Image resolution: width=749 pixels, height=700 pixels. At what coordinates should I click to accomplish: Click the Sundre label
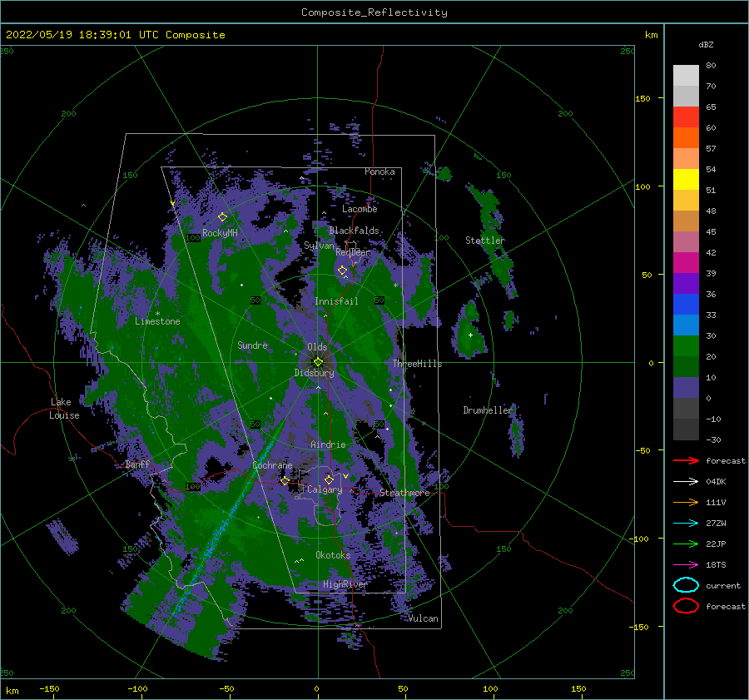click(x=252, y=345)
